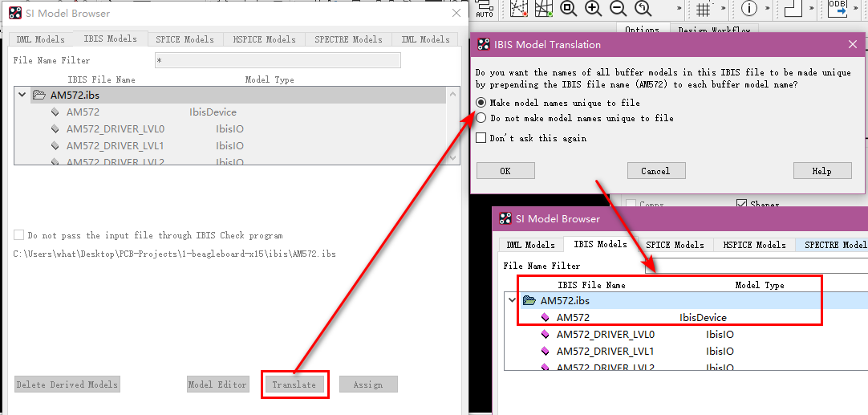Click the unrats all (red dot) icon
This screenshot has height=415, width=868.
click(519, 8)
